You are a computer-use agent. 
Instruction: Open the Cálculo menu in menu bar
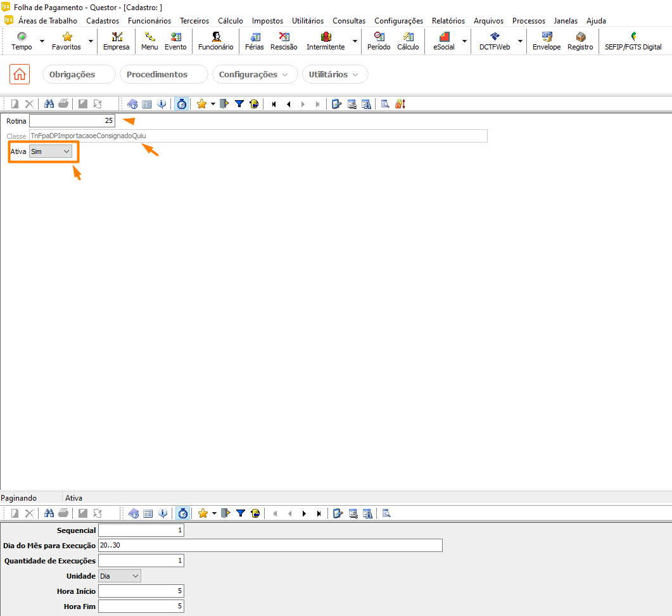click(230, 21)
